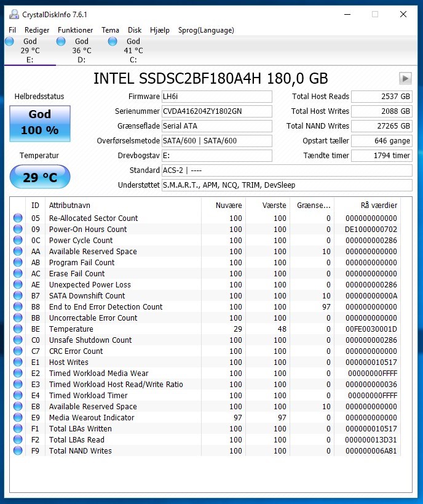Click the next disk arrow button
This screenshot has height=504, width=423.
(405, 78)
